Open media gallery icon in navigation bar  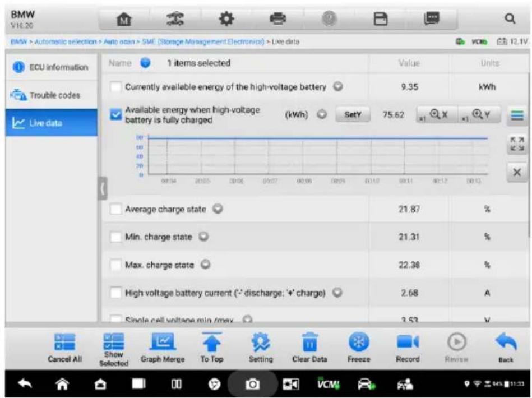coord(291,384)
